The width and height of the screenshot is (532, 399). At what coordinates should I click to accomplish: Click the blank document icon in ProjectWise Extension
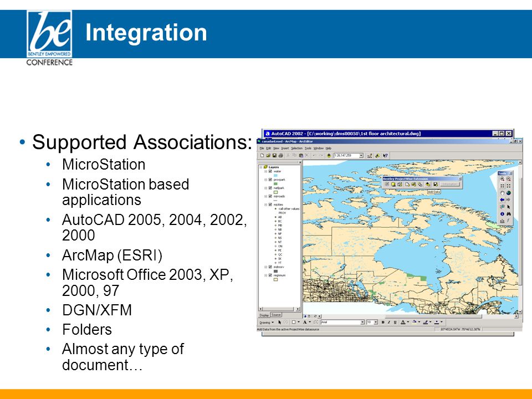[407, 184]
